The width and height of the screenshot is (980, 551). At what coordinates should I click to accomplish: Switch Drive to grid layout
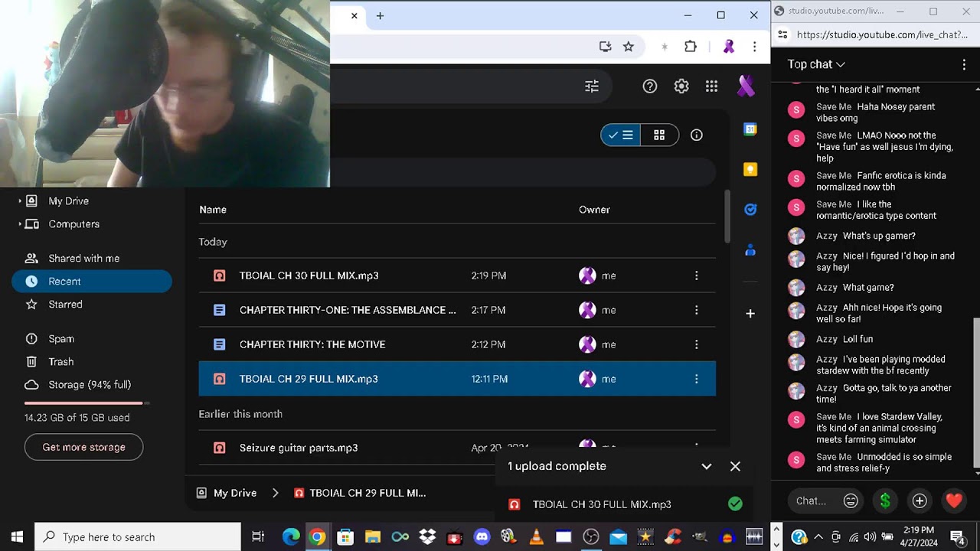coord(659,135)
